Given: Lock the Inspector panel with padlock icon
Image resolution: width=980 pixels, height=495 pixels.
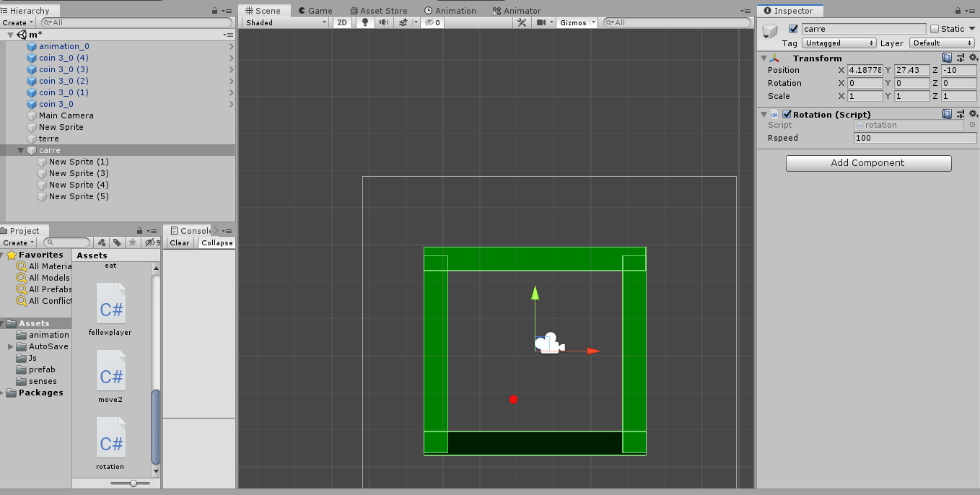Looking at the screenshot, I should click(956, 11).
